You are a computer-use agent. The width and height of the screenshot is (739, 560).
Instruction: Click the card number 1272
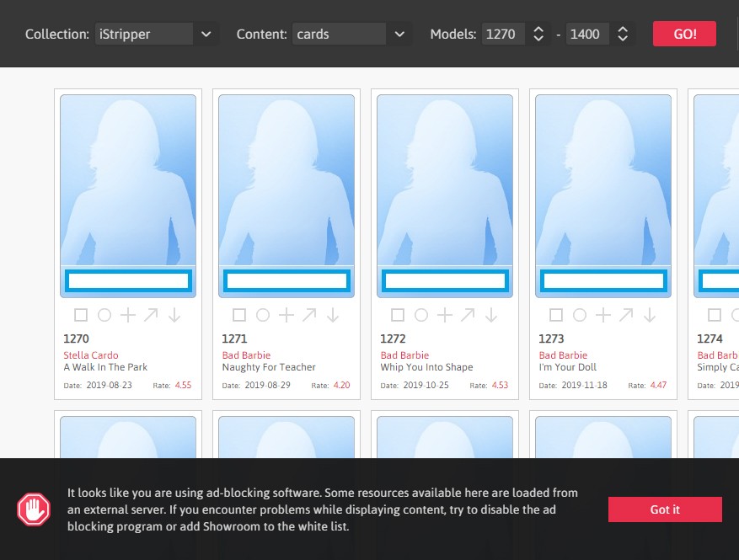393,339
